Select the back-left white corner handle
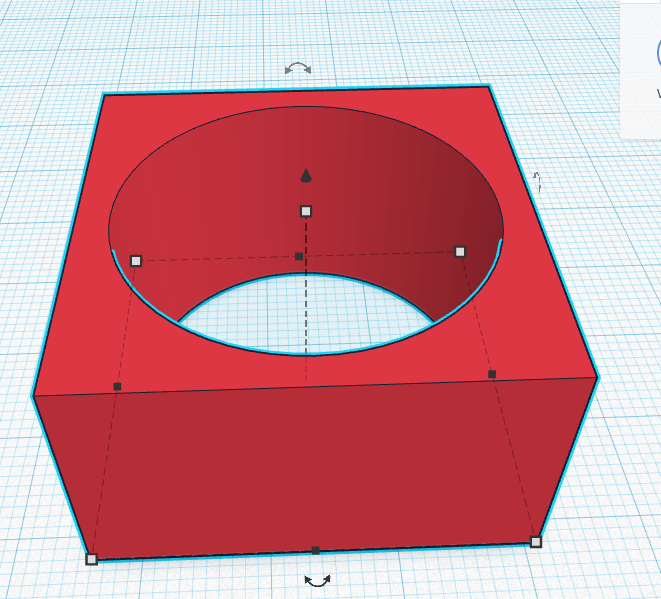Screen dimensions: 661x599 136,261
